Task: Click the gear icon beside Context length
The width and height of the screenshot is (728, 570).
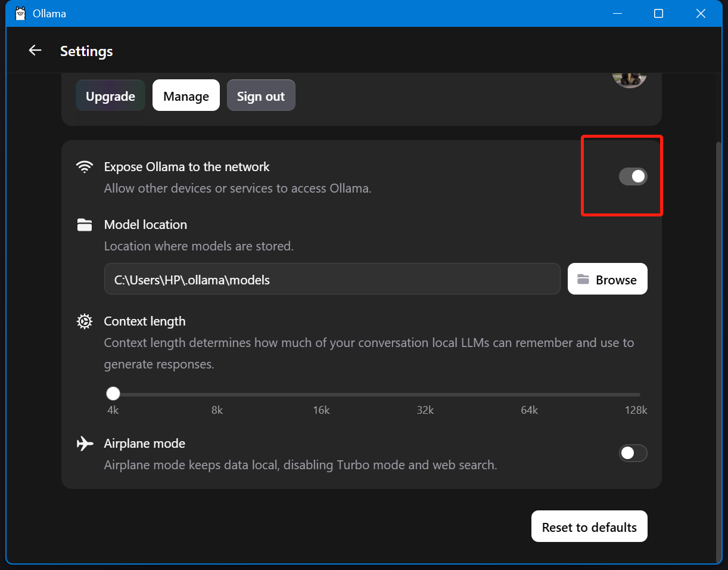Action: pyautogui.click(x=85, y=321)
